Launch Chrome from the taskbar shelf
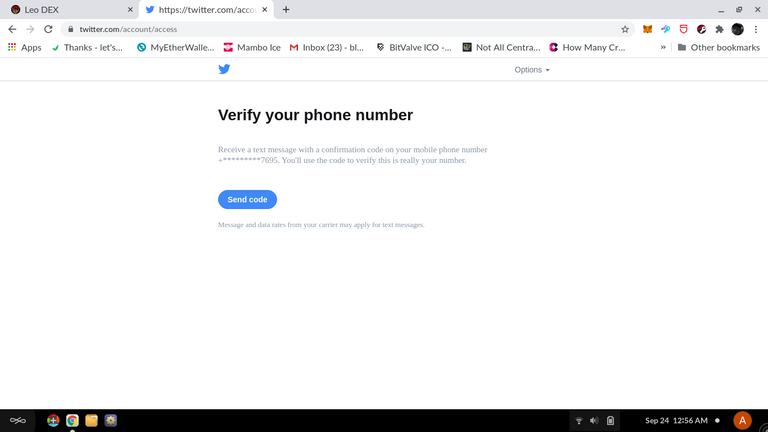The width and height of the screenshot is (768, 432). point(72,420)
